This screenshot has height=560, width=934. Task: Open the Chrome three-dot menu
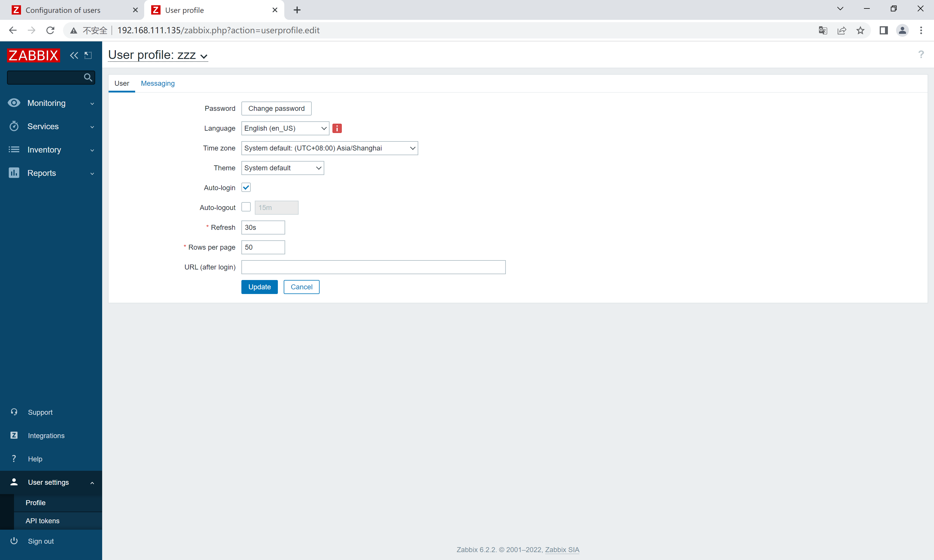[921, 30]
